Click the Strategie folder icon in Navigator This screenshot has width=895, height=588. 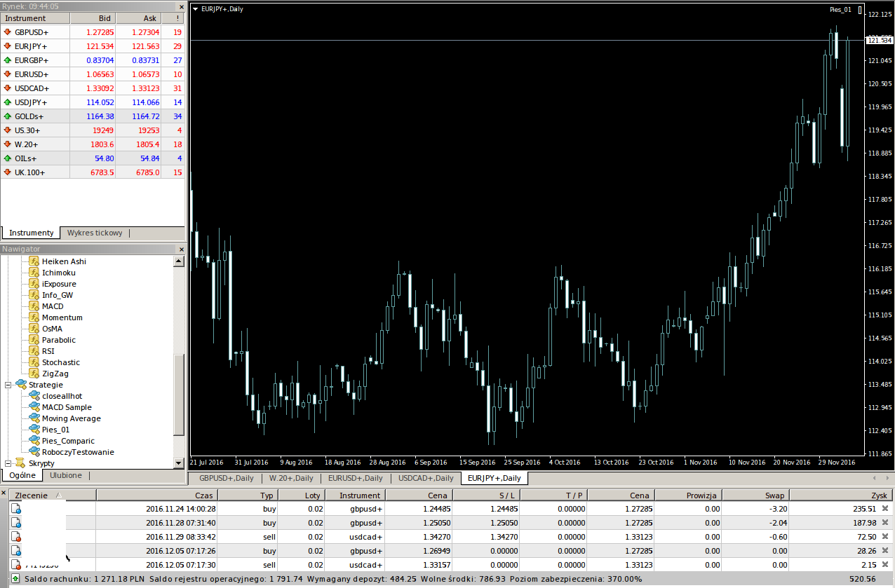coord(20,385)
